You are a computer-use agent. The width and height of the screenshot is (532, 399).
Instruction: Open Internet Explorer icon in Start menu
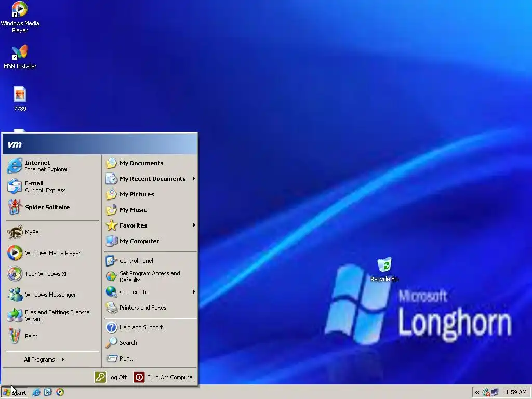pyautogui.click(x=15, y=166)
